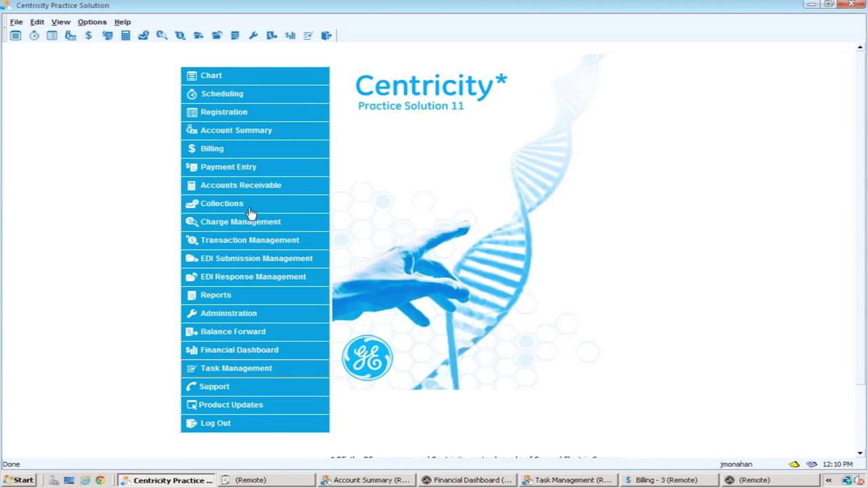Switch to Billing - 3 window in taskbar

(669, 480)
